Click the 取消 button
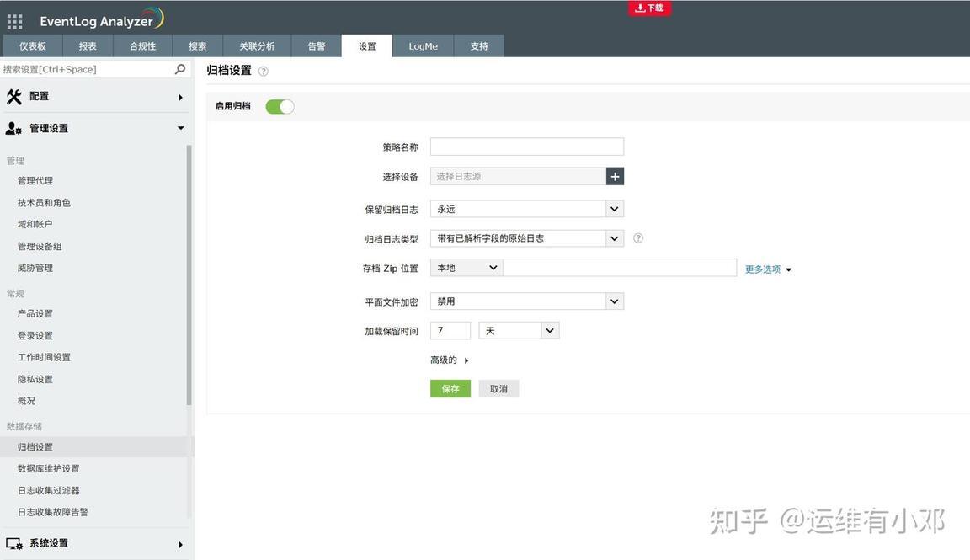970x560 pixels. (498, 388)
